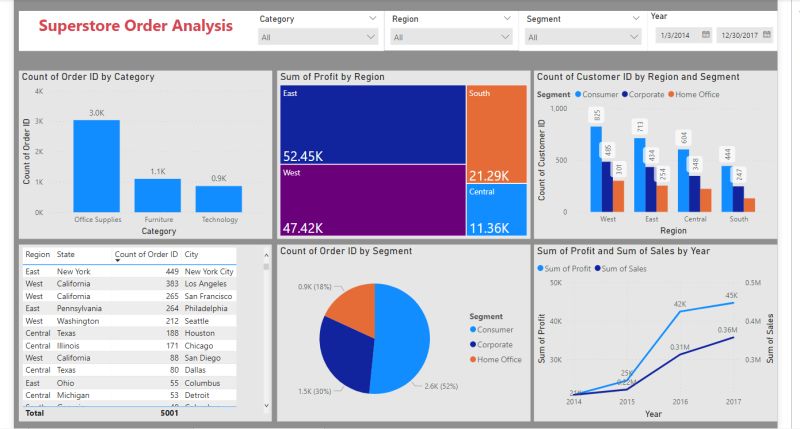The height and width of the screenshot is (429, 800).
Task: Select the Central tile in profit treemap
Action: point(497,210)
